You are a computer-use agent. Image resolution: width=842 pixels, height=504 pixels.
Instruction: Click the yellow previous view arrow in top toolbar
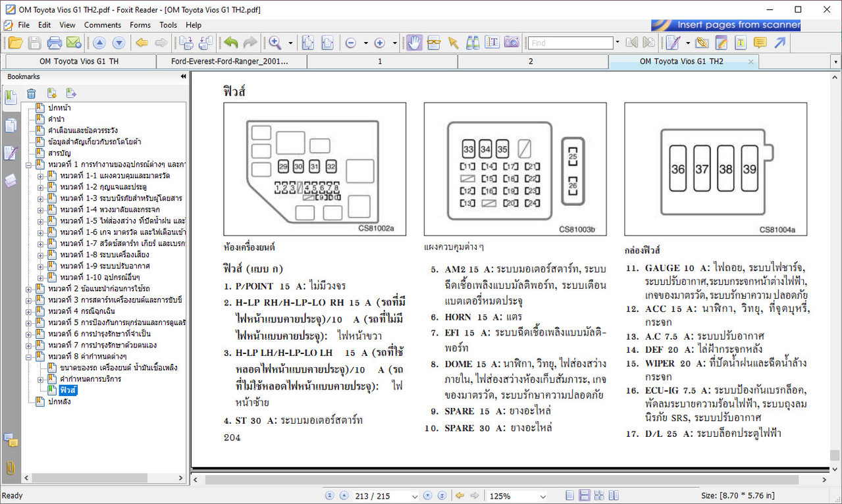(142, 43)
